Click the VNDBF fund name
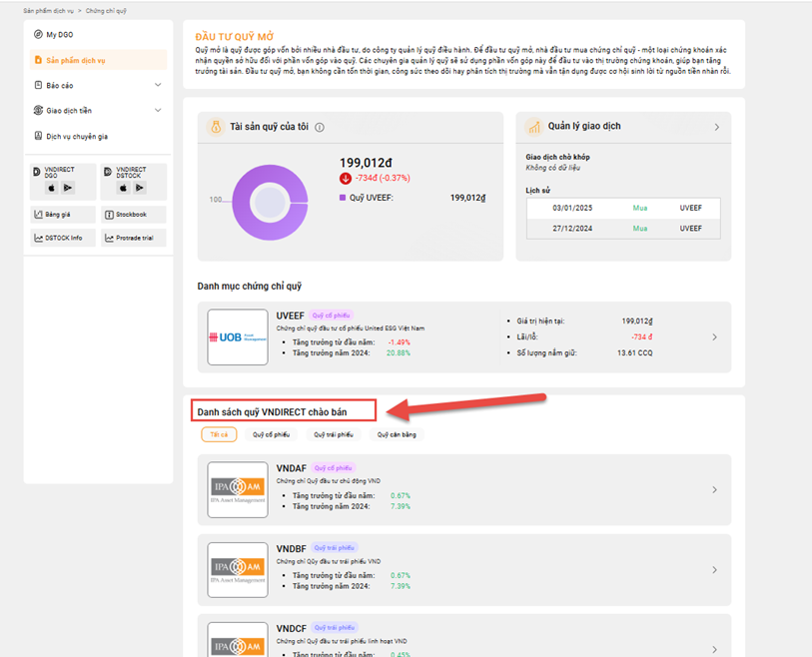 291,549
